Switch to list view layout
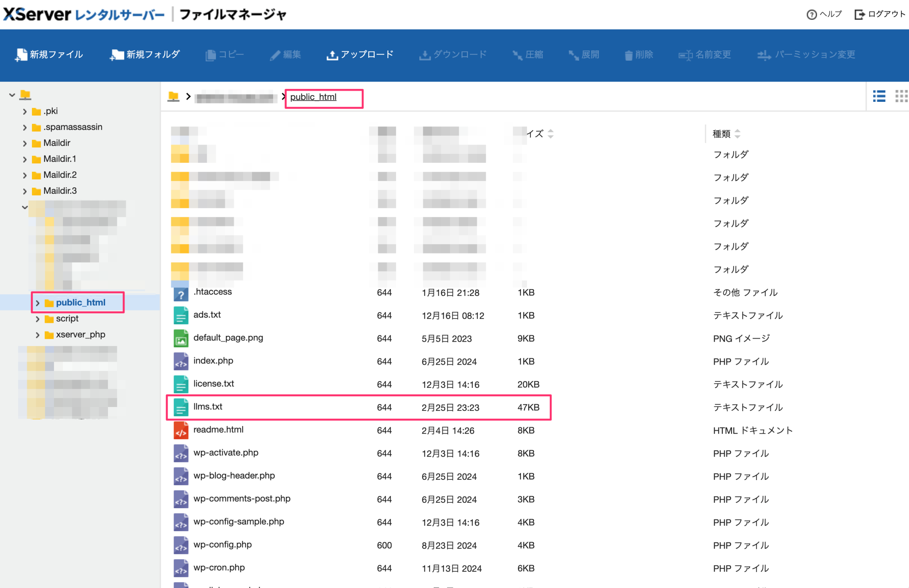The image size is (909, 588). point(879,97)
